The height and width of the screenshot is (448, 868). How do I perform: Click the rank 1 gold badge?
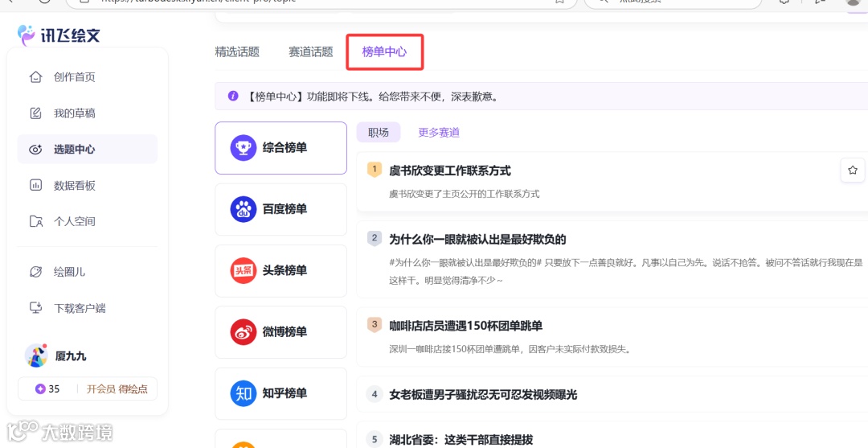pyautogui.click(x=375, y=170)
